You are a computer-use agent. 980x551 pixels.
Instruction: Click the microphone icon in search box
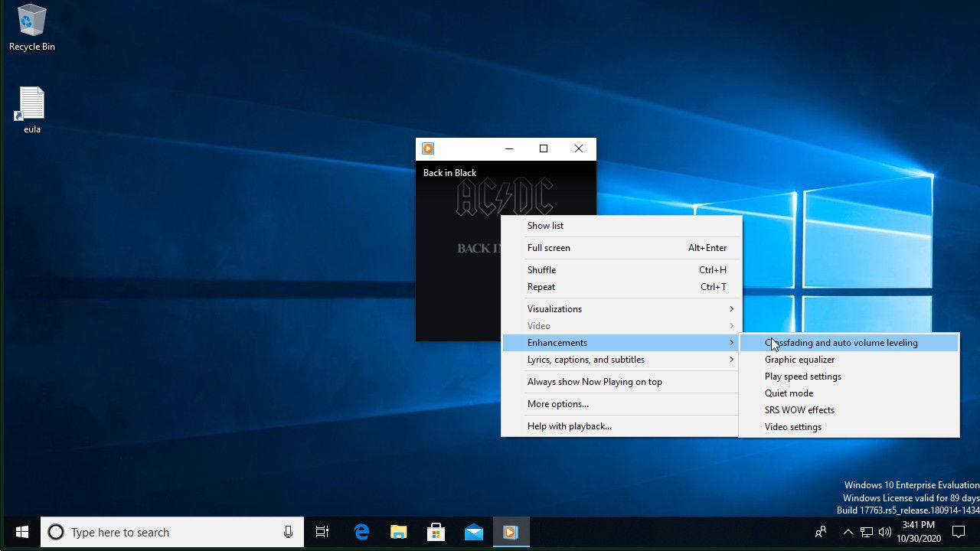[288, 532]
